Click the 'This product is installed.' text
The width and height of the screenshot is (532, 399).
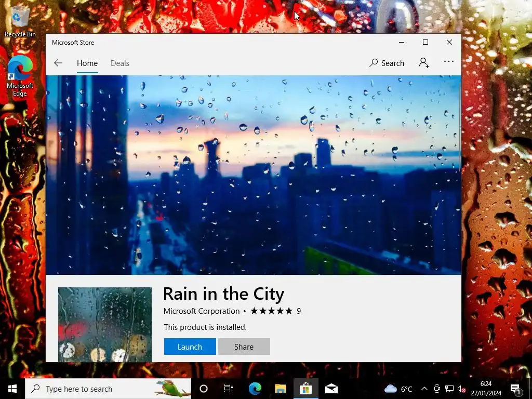coord(205,327)
